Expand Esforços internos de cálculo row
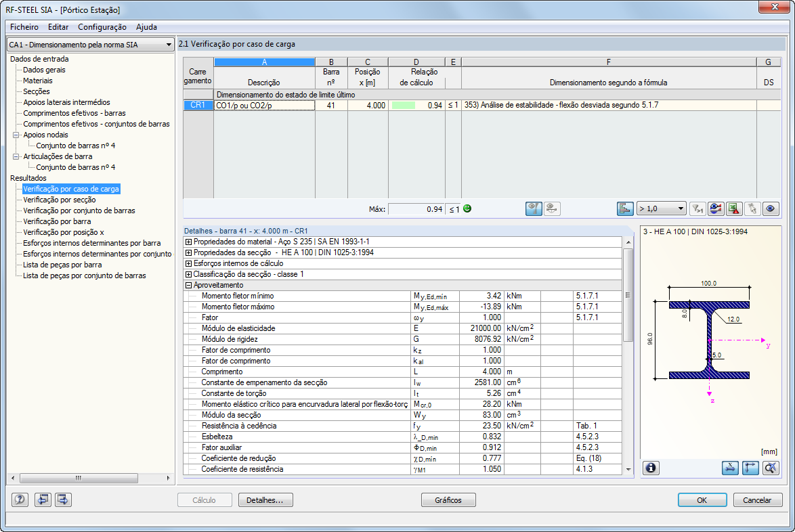795x532 pixels. [x=189, y=263]
